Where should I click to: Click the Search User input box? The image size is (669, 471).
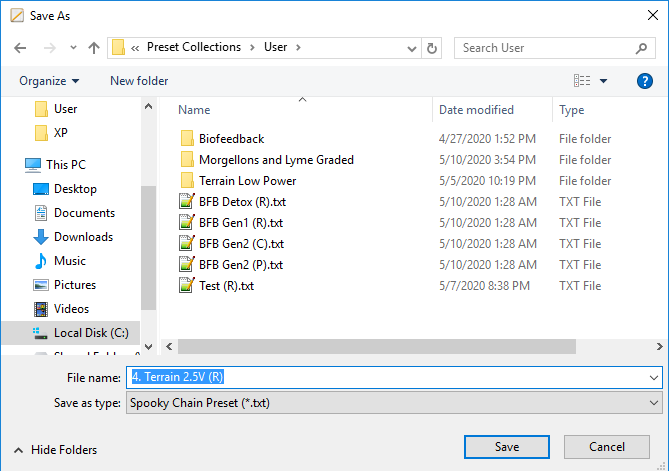point(545,47)
